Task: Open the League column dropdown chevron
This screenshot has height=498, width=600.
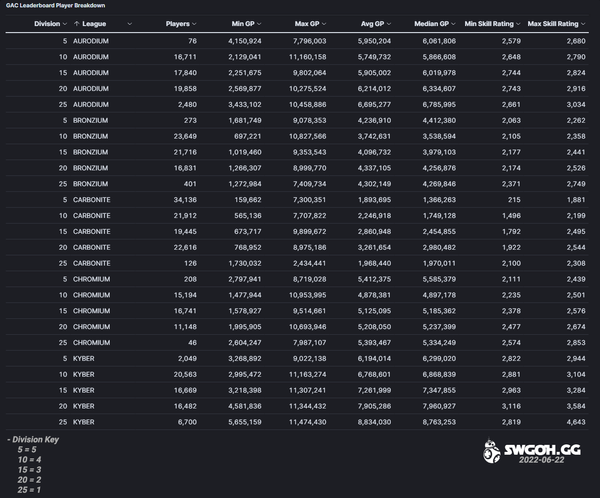Action: [x=130, y=23]
